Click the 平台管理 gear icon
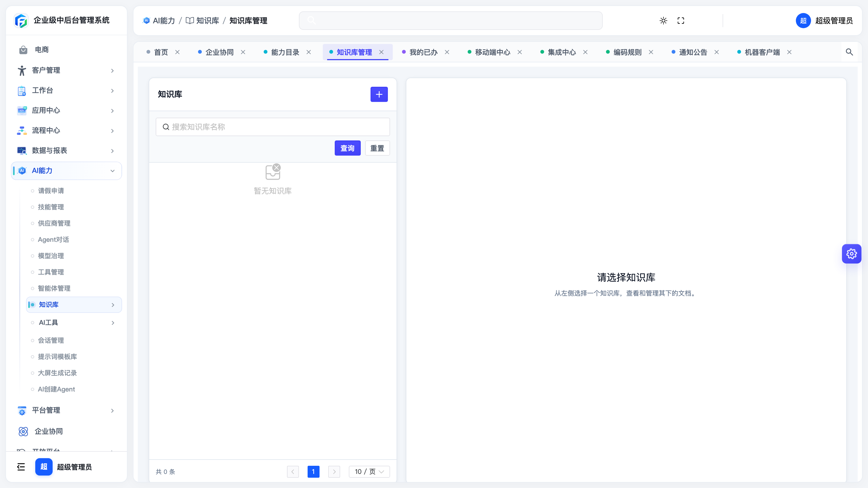This screenshot has width=868, height=488. (22, 410)
